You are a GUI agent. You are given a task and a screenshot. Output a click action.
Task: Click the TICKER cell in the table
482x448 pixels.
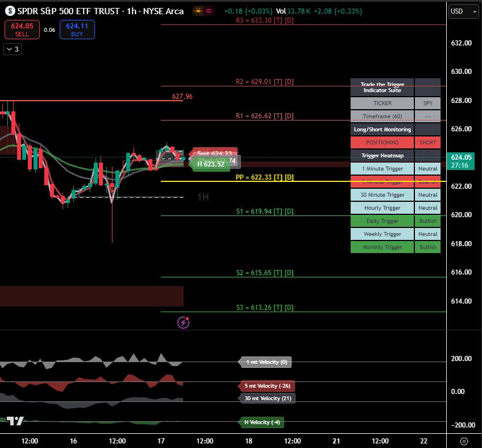click(383, 103)
